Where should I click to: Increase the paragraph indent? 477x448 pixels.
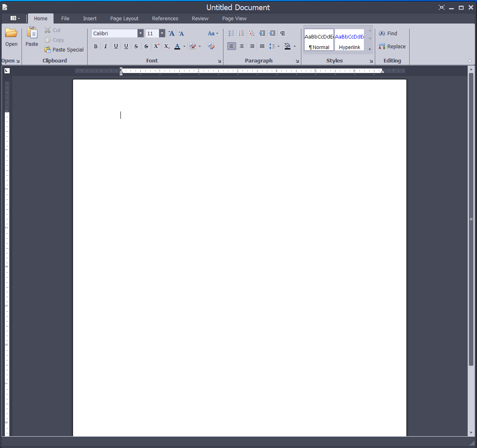tap(272, 33)
